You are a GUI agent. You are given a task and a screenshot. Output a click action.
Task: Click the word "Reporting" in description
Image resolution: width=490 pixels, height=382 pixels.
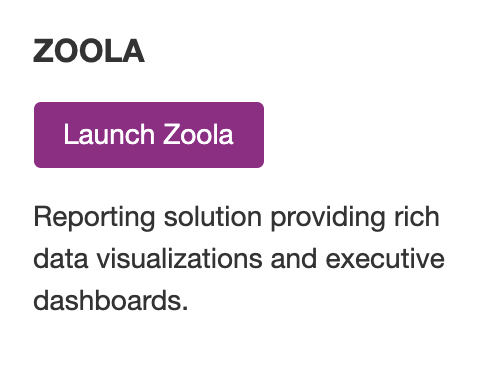pyautogui.click(x=94, y=218)
